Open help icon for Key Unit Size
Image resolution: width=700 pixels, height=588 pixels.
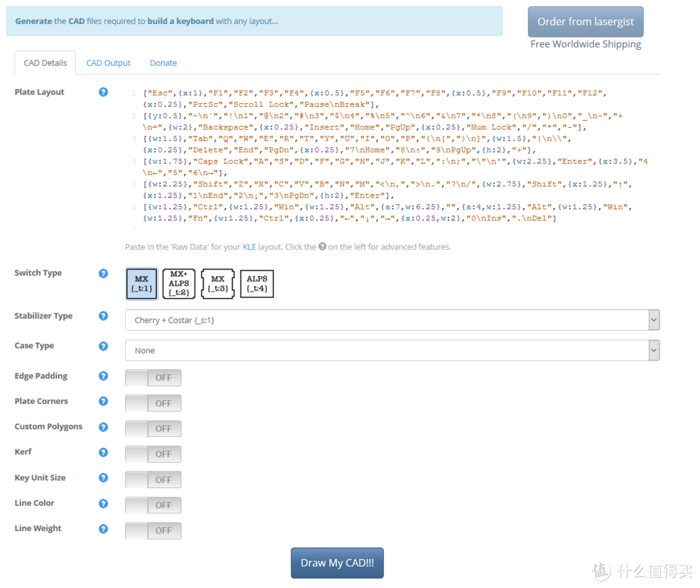[103, 478]
